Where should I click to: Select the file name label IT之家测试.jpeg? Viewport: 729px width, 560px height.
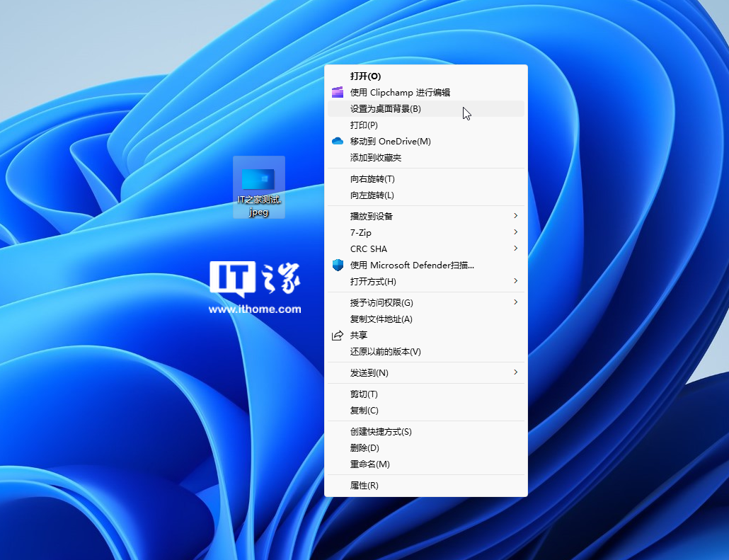click(259, 205)
